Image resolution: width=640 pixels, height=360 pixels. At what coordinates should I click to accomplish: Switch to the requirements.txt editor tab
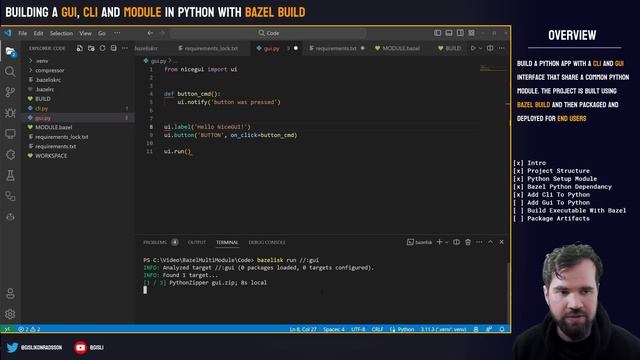(x=336, y=48)
